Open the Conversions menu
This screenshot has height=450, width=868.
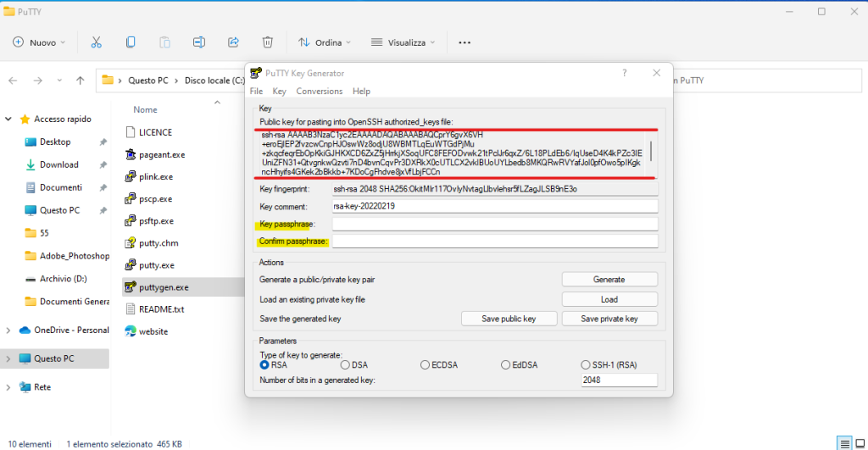pos(319,91)
